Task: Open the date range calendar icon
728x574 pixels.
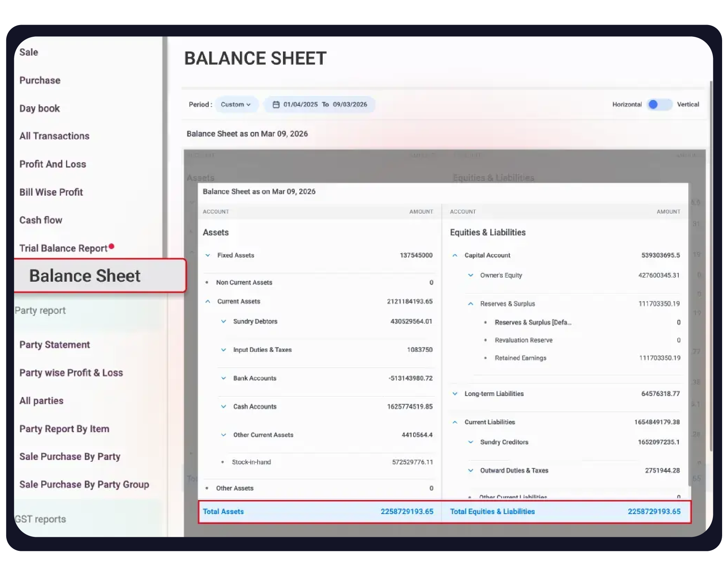Action: point(276,104)
